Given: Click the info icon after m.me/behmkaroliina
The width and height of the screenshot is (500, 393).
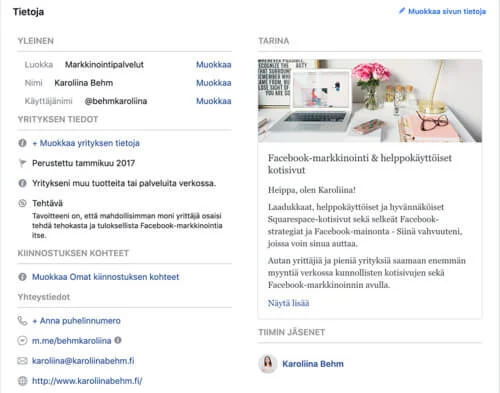Looking at the screenshot, I should point(118,340).
